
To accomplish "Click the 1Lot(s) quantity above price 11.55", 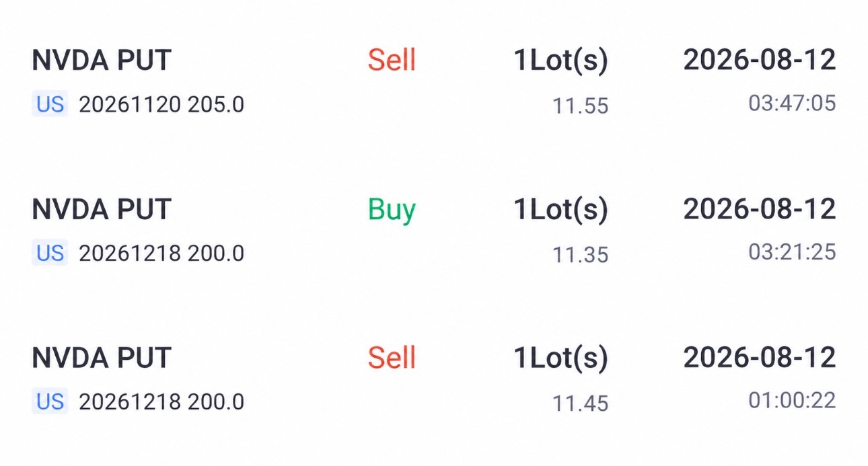I will [561, 61].
